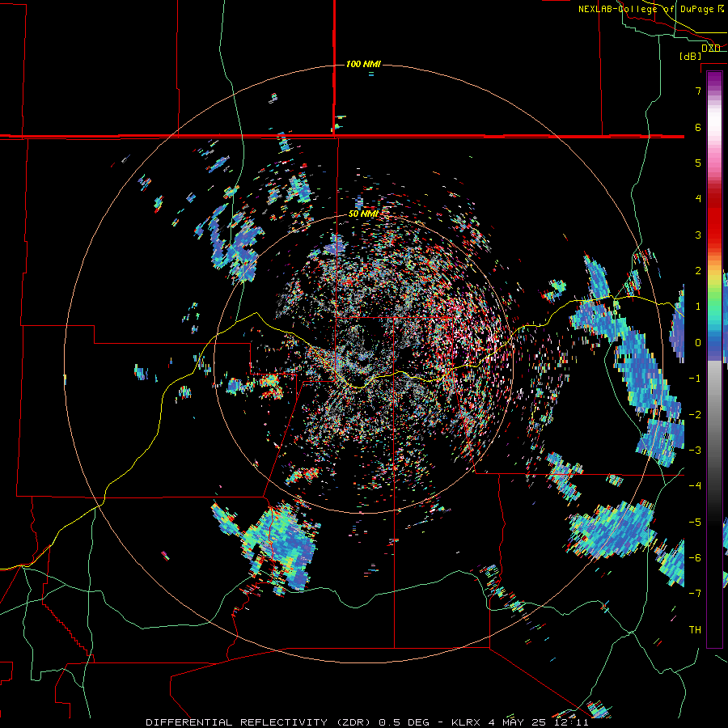Viewport: 728px width, 728px height.
Task: Click the "50 NMI" range ring label
Action: [363, 214]
